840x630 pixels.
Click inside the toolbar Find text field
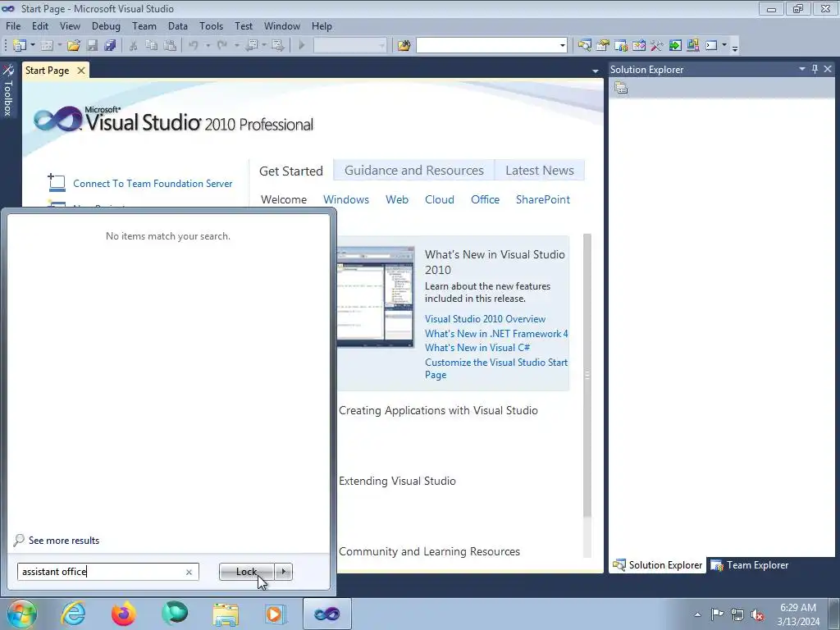[x=487, y=46]
